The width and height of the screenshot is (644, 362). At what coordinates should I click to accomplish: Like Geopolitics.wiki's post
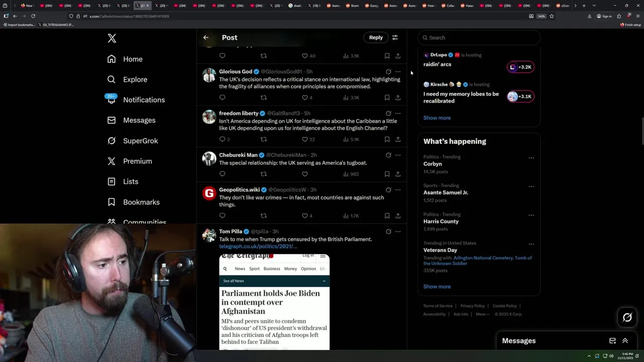tap(304, 216)
